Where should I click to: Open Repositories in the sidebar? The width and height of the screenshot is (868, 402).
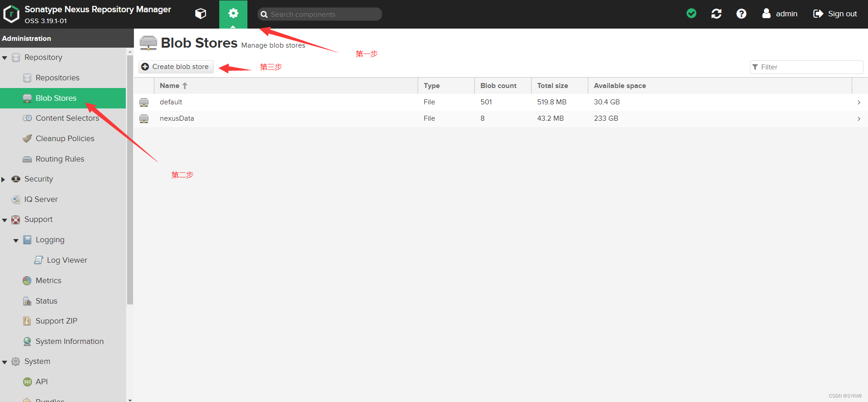coord(63,78)
